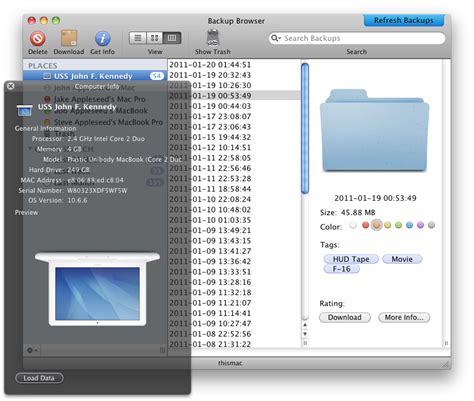474x401 pixels.
Task: Click Download button in preview pane
Action: tap(345, 317)
